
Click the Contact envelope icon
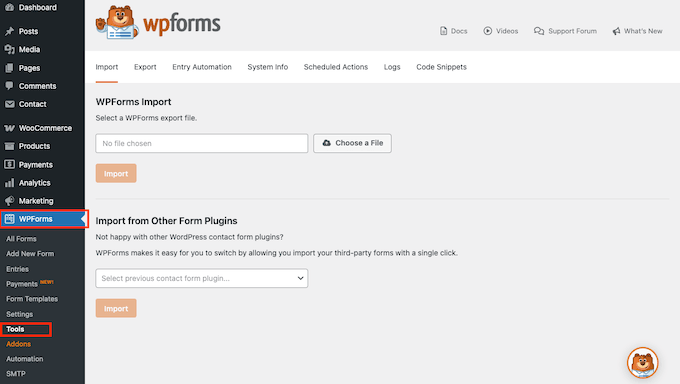(10, 104)
